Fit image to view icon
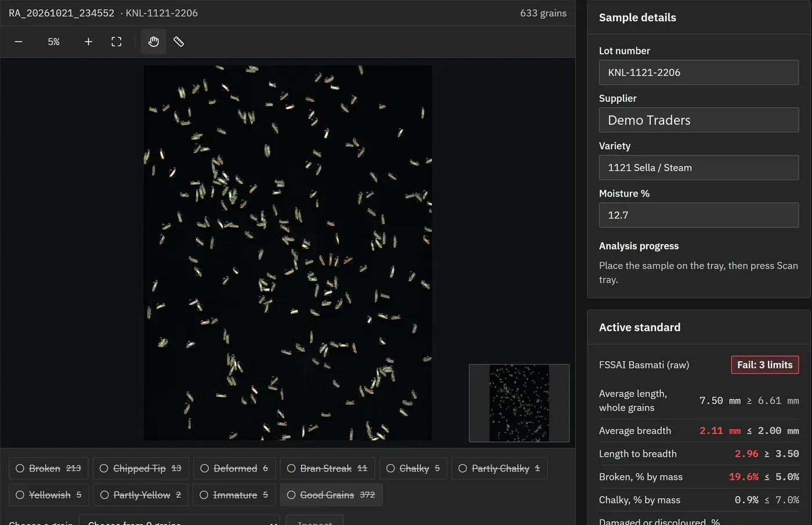This screenshot has height=525, width=812. coord(117,42)
